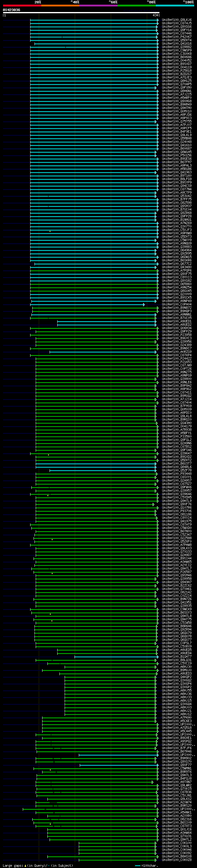Click the UniRef100_A7PKH0 hit label

coord(177,717)
